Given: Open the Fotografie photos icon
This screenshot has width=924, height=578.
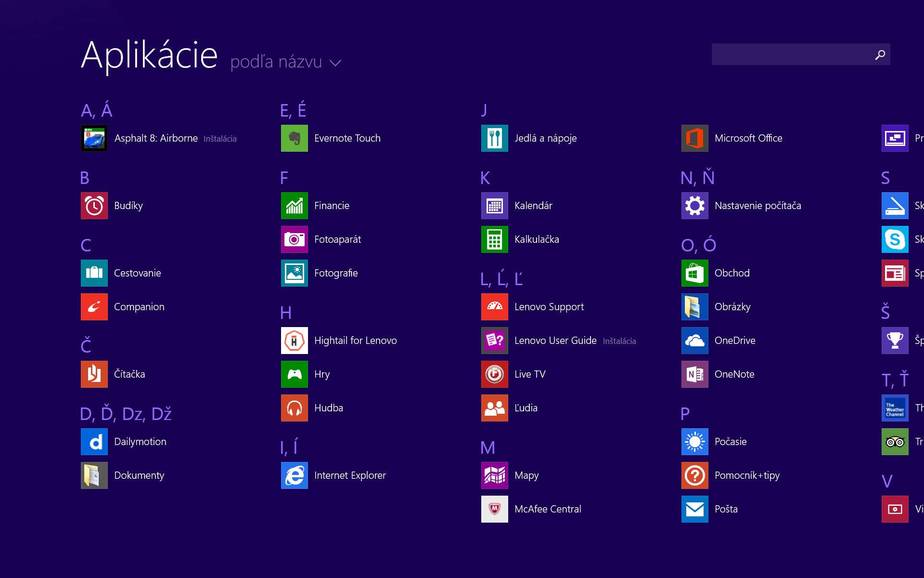Looking at the screenshot, I should click(294, 273).
